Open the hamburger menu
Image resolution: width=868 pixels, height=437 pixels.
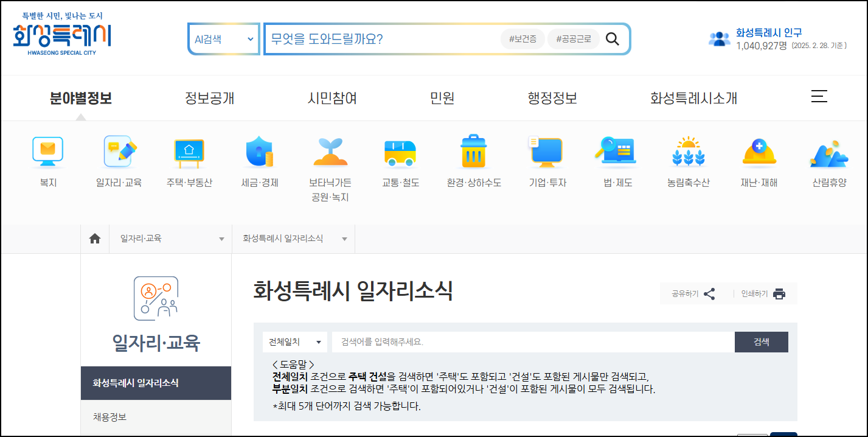pyautogui.click(x=819, y=96)
